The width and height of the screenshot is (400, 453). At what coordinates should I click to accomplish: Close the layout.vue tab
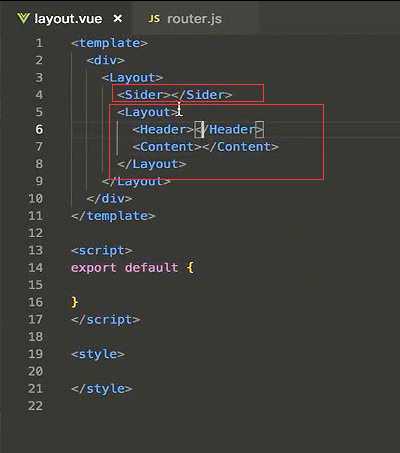point(117,18)
